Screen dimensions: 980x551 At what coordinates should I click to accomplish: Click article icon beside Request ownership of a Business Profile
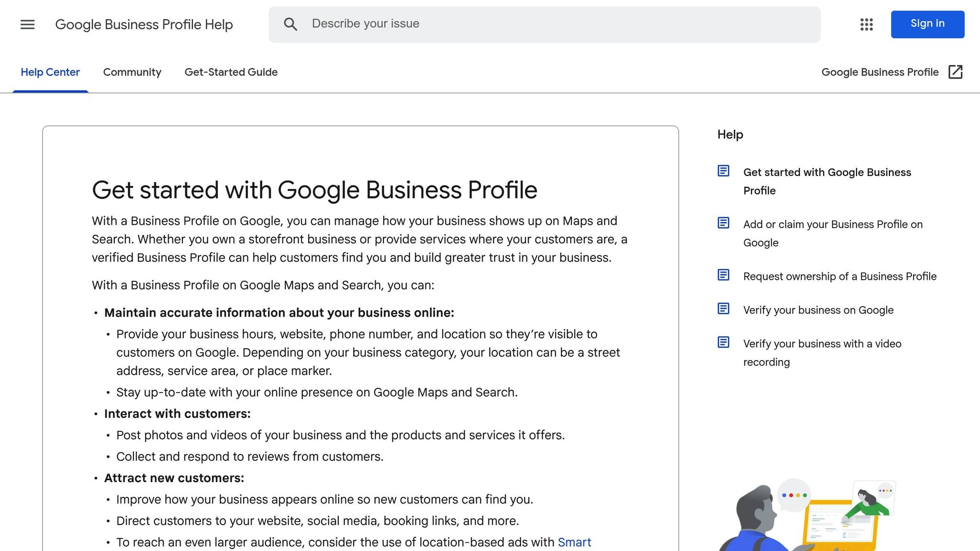coord(724,275)
